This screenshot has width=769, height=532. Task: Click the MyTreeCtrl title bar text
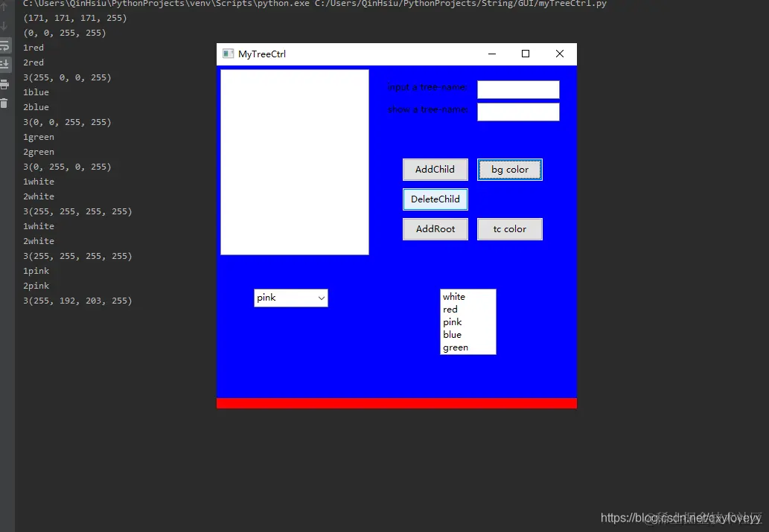coord(262,54)
